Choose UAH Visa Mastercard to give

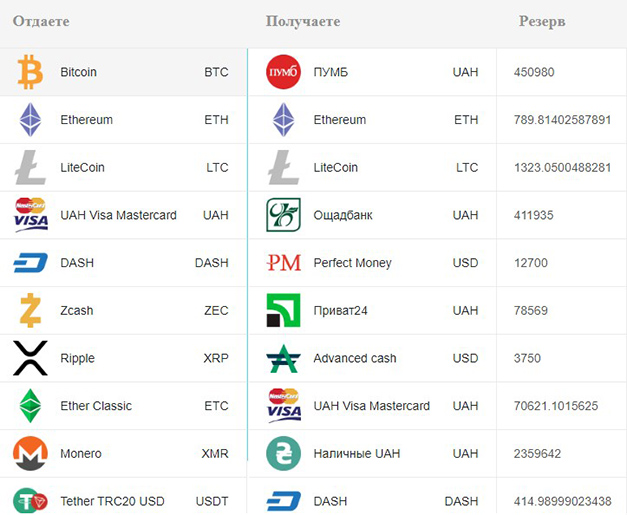pyautogui.click(x=118, y=215)
